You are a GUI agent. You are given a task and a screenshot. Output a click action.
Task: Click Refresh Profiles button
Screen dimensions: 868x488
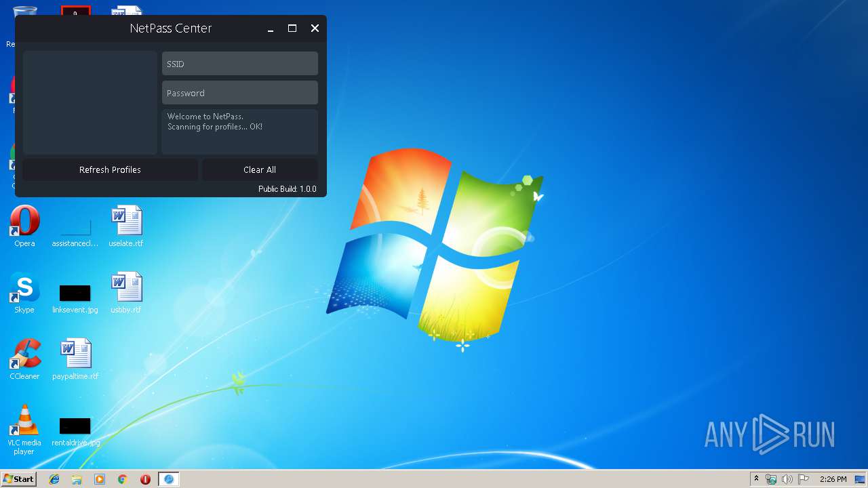tap(110, 169)
